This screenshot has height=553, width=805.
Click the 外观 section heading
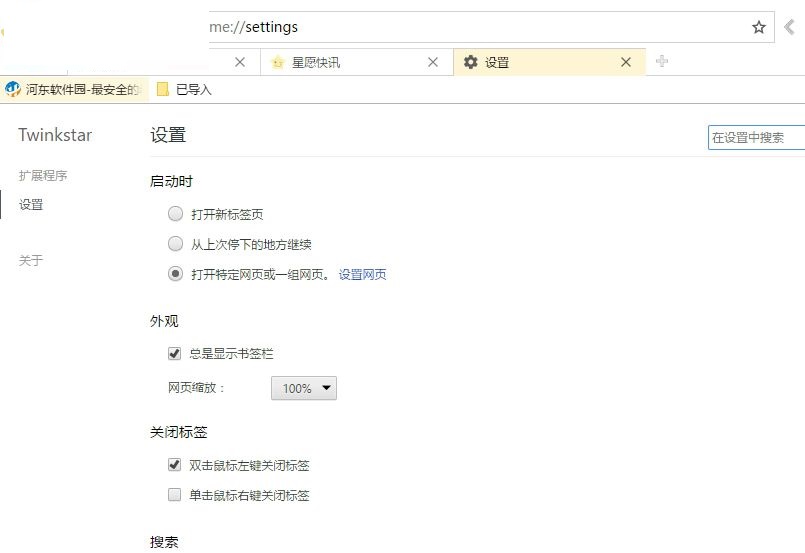[x=164, y=321]
